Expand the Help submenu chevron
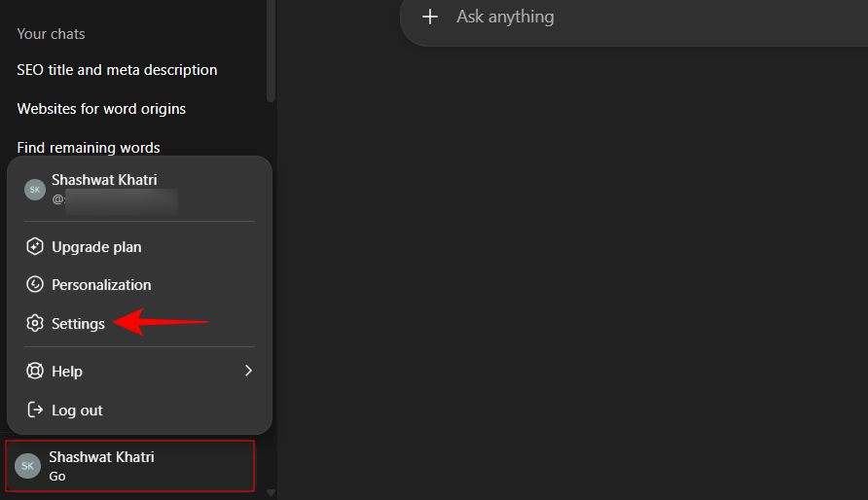 pos(248,371)
